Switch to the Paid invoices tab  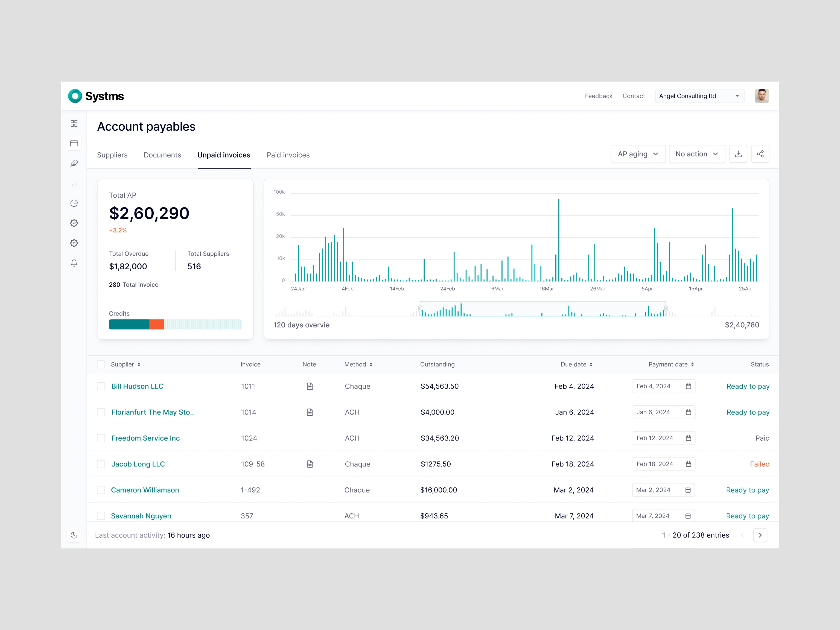coord(288,155)
